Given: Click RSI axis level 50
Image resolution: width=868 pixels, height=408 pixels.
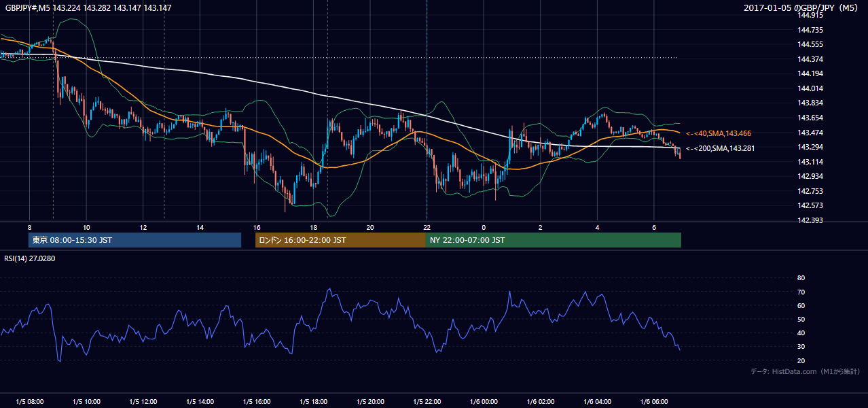Looking at the screenshot, I should pos(801,319).
